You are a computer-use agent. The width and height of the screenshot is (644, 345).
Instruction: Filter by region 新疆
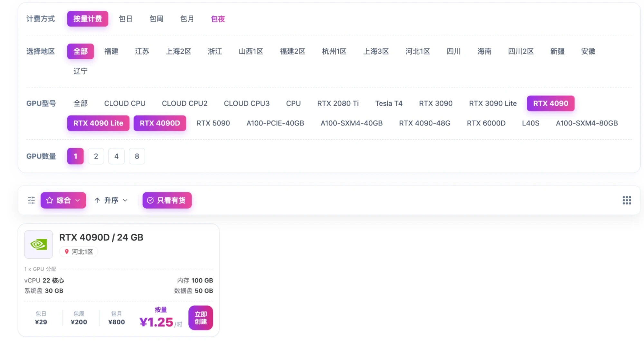coord(557,51)
